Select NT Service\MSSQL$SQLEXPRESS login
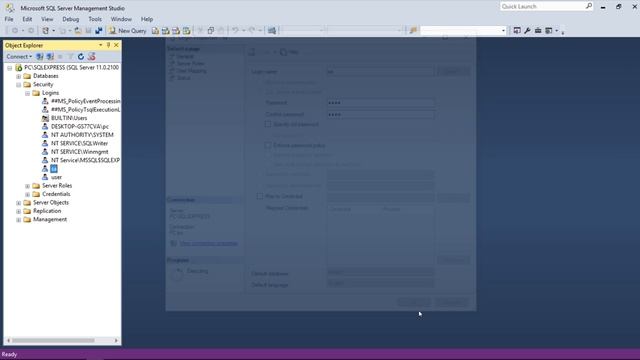 [85, 160]
